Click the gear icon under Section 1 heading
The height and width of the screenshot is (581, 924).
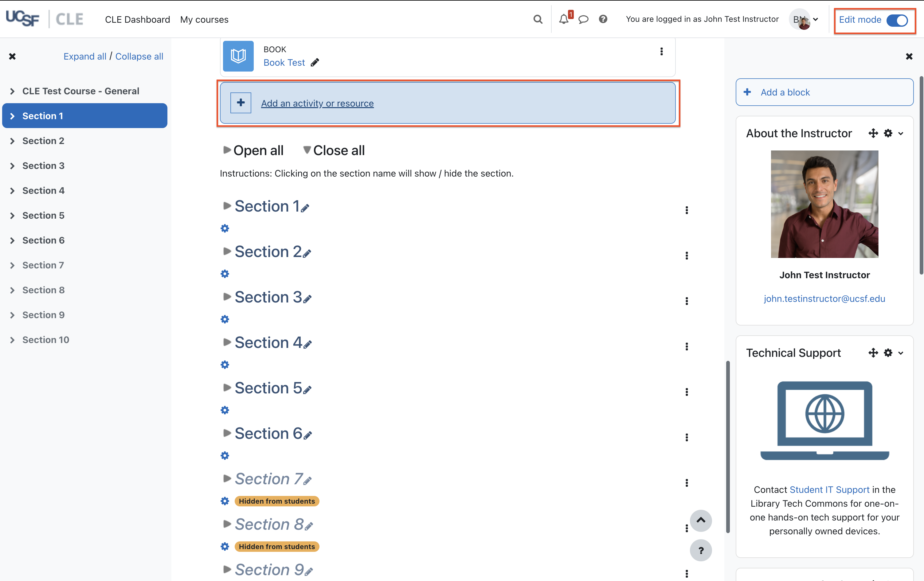(x=225, y=228)
